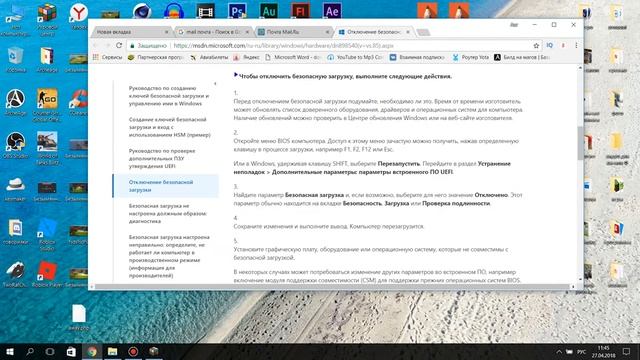The height and width of the screenshot is (360, 640).
Task: Select the Roblox Studio desktop icon
Action: pos(47,234)
